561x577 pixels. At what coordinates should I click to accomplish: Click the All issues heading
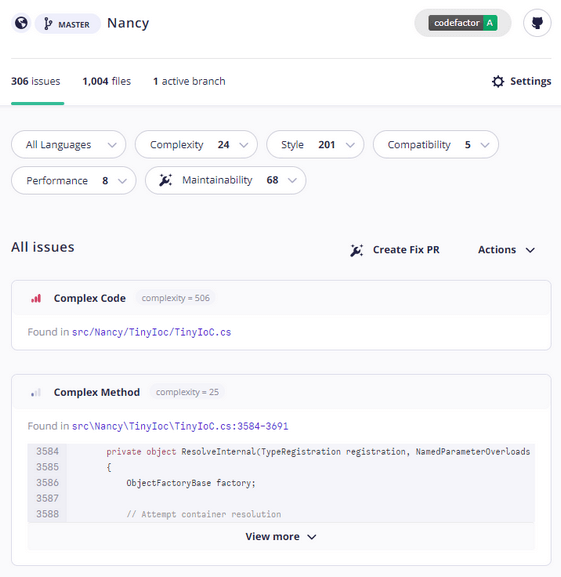click(43, 247)
